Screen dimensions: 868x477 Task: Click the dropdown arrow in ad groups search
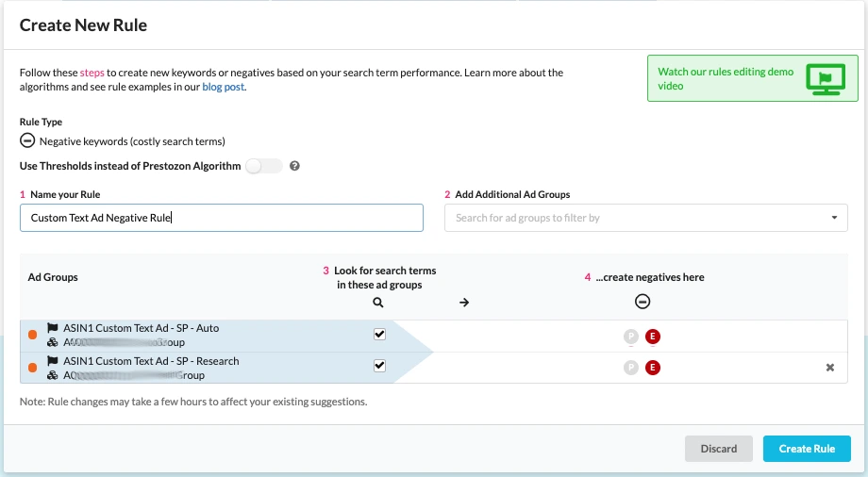coord(834,218)
